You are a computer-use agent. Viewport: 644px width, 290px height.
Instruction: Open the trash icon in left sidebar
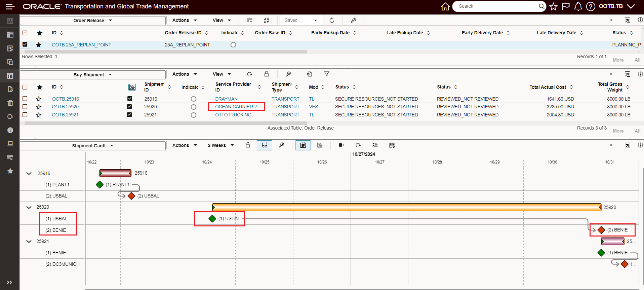[10, 103]
